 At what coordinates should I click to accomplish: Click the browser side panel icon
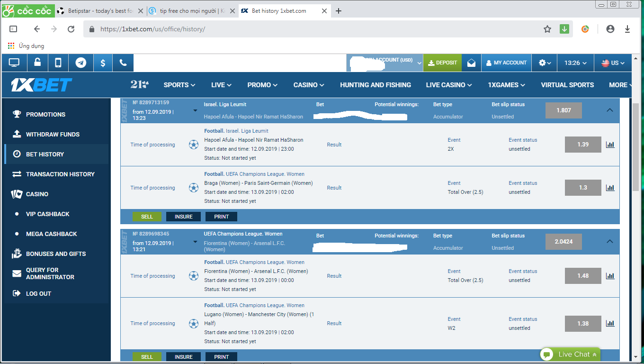click(13, 29)
